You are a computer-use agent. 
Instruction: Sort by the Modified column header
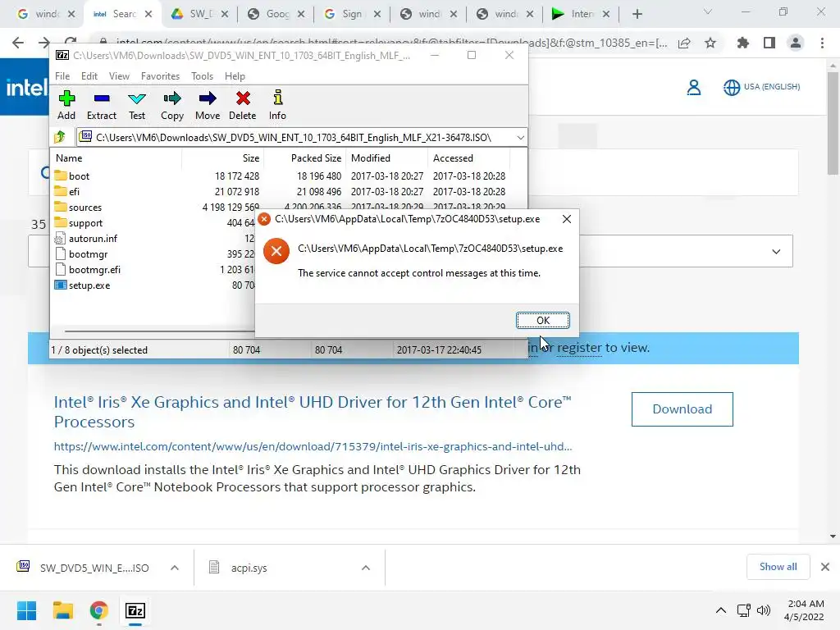(371, 158)
